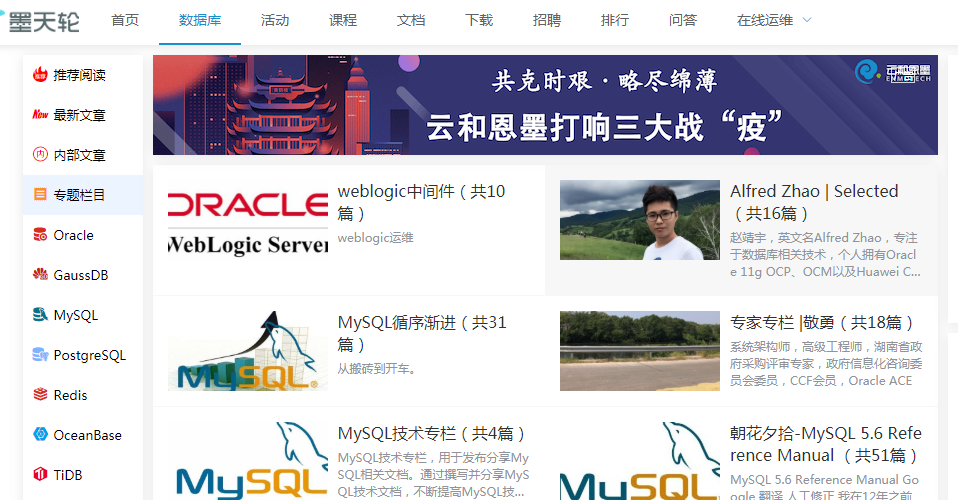Screen dimensions: 958x500
Task: Click the red Redis stack icon
Action: (x=40, y=395)
